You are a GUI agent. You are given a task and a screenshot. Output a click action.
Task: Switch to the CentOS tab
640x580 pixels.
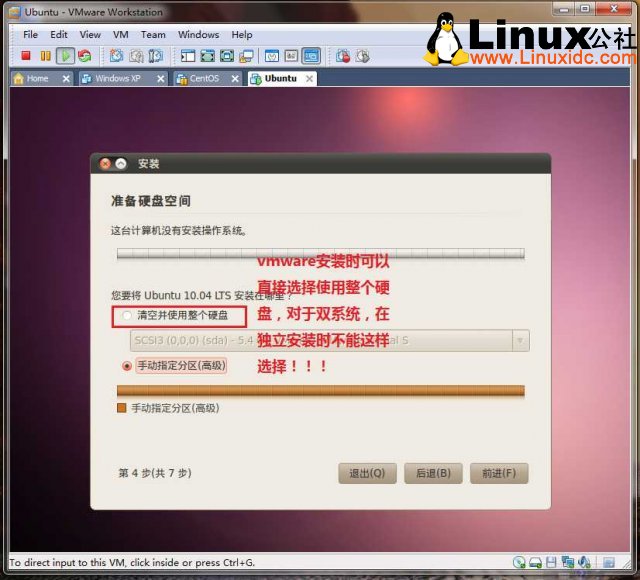(x=204, y=78)
